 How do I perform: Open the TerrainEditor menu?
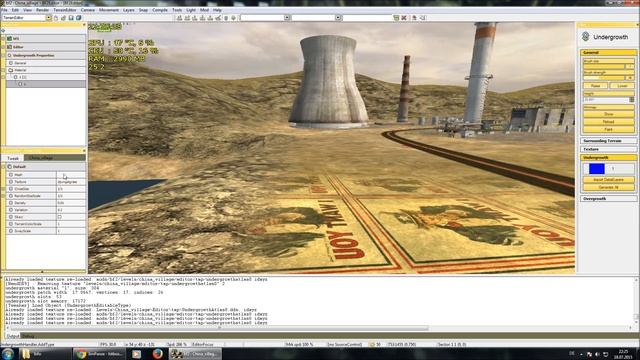click(x=64, y=10)
